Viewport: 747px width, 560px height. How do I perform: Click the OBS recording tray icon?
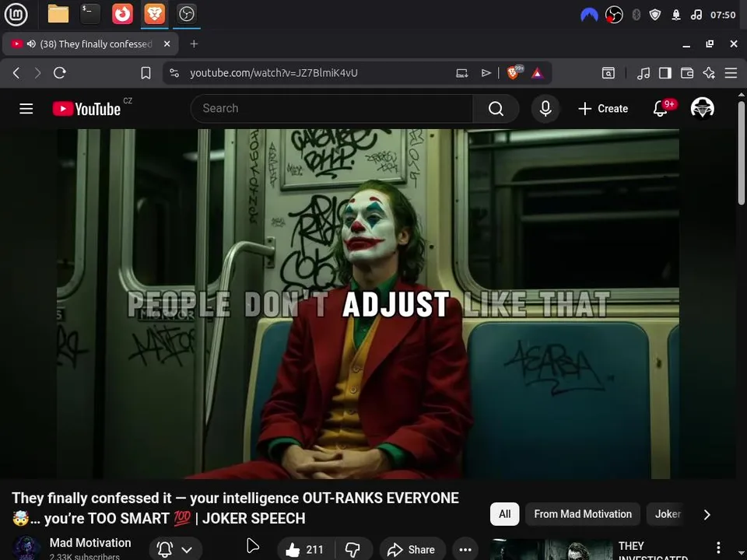614,15
